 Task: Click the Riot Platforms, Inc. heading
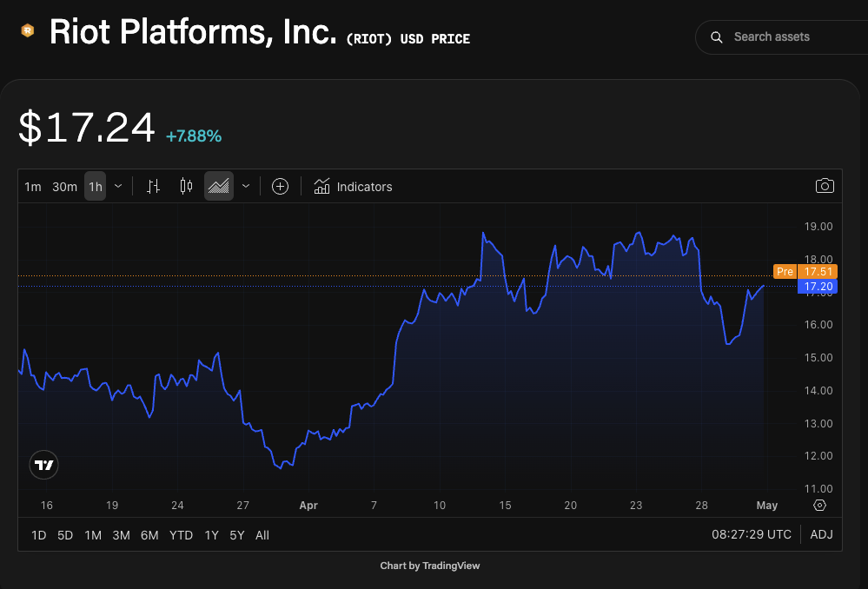coord(193,31)
